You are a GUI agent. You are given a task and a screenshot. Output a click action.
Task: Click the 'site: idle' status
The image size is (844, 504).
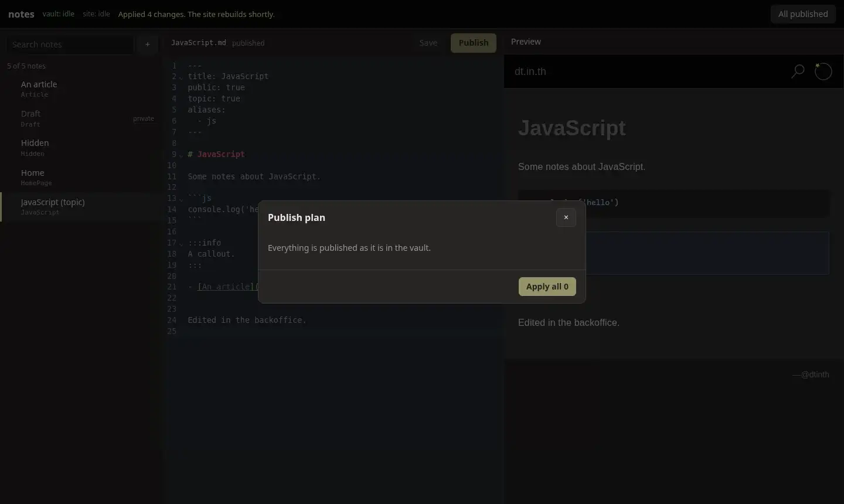pos(96,13)
